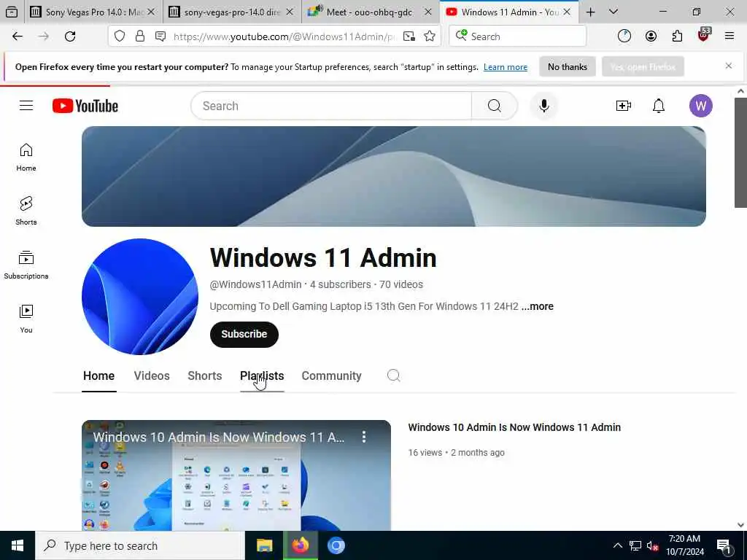Open Firefox account profile icon
This screenshot has width=747, height=560.
(651, 36)
